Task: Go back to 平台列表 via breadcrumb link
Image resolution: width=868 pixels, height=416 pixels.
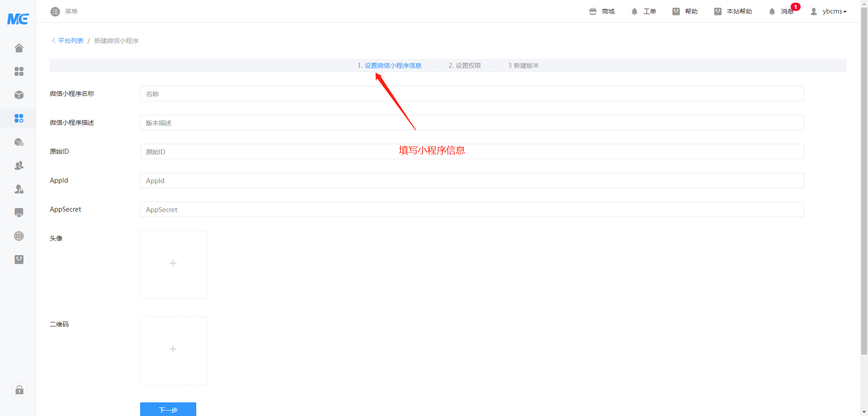Action: tap(71, 41)
